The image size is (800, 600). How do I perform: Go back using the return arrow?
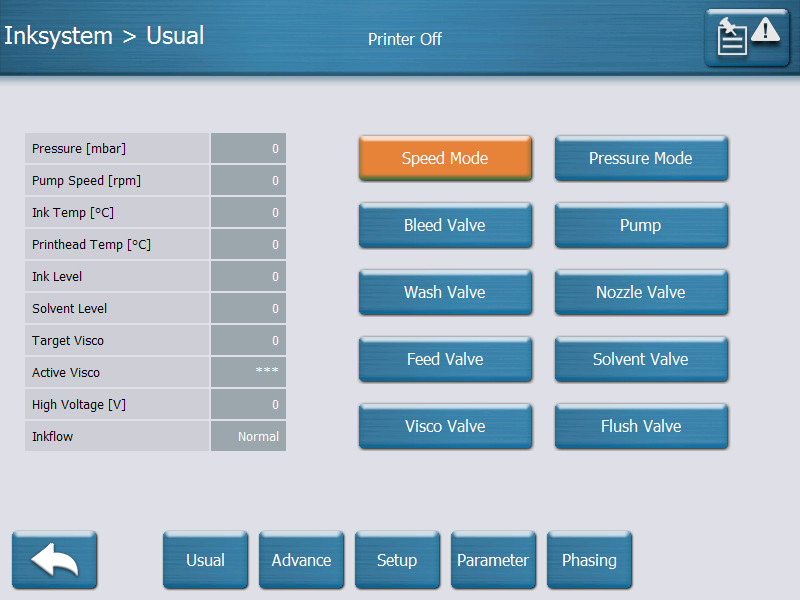point(55,560)
